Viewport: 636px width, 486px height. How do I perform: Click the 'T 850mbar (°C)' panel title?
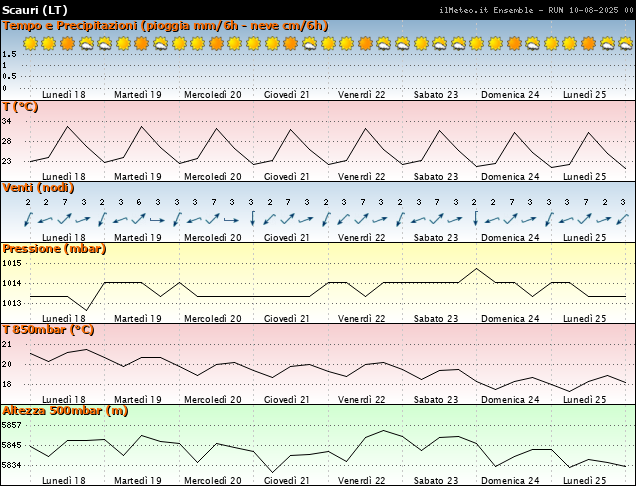point(48,330)
